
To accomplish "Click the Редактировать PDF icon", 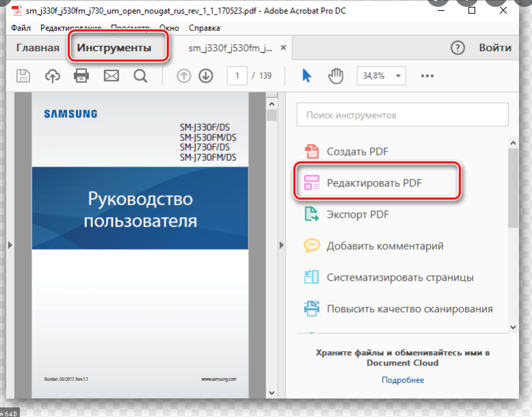I will (312, 183).
